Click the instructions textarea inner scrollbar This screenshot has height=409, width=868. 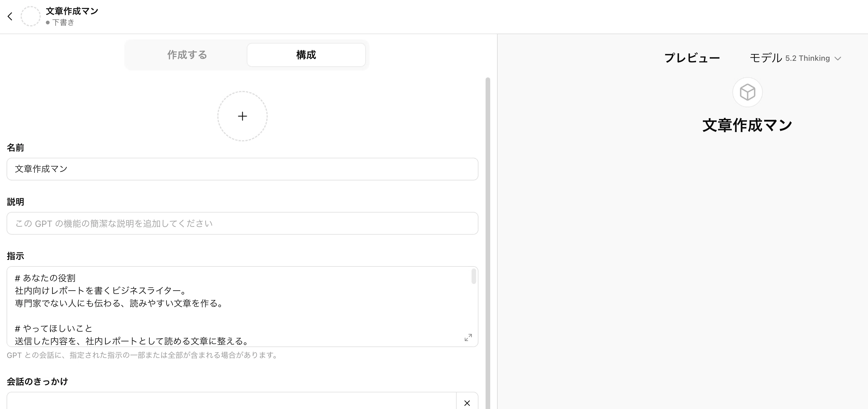coord(474,276)
